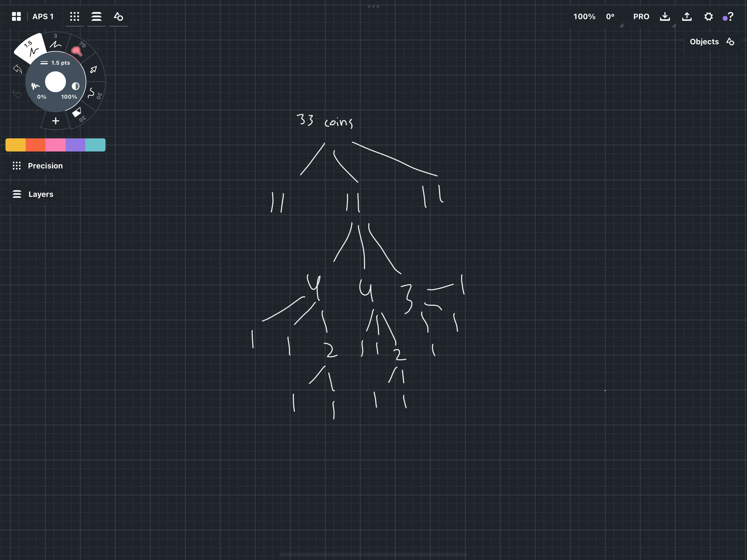This screenshot has height=560, width=747.
Task: Select the active 1.5 pen tool
Action: point(31,48)
